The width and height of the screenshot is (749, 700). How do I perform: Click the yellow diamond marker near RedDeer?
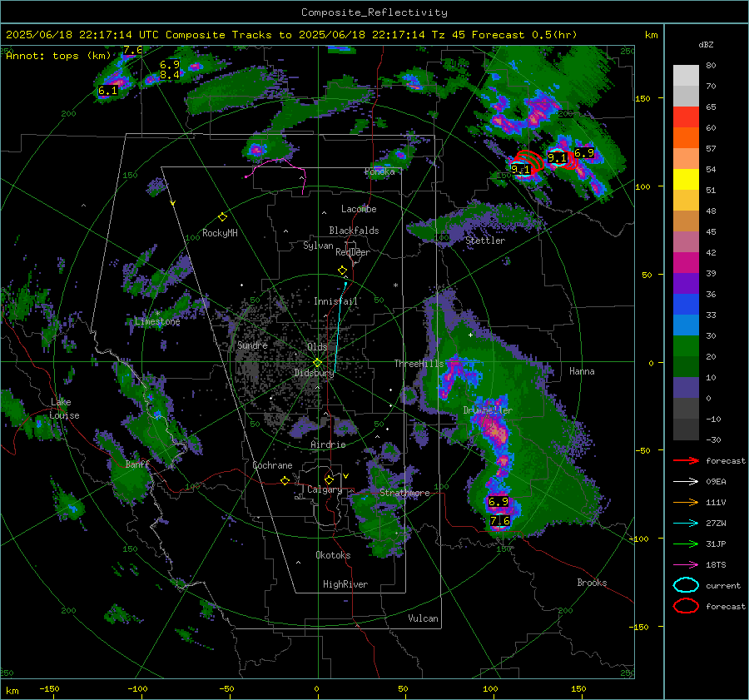pos(342,271)
